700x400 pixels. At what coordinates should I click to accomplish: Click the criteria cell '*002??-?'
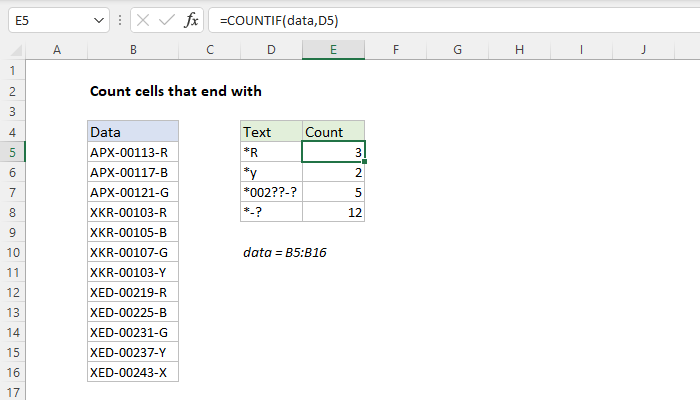point(271,192)
